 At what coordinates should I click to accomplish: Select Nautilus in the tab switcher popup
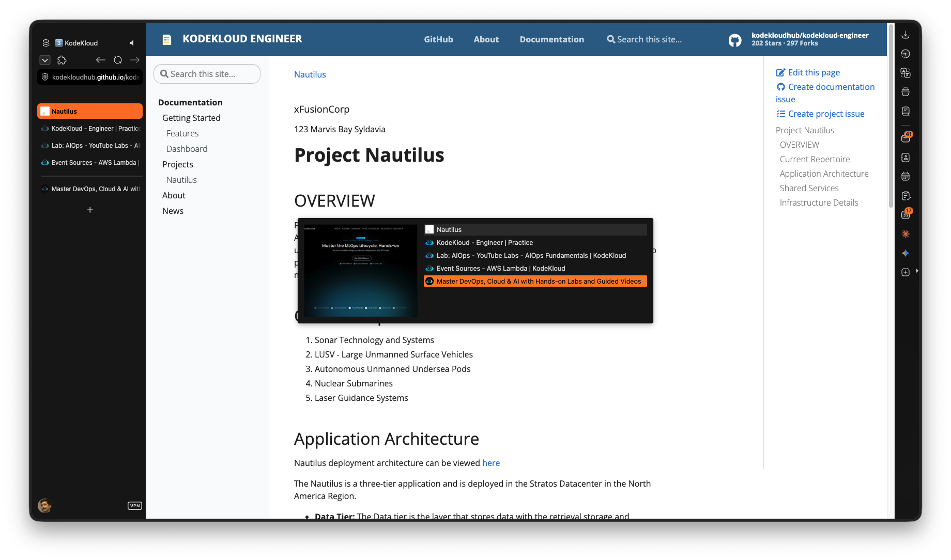pos(535,229)
